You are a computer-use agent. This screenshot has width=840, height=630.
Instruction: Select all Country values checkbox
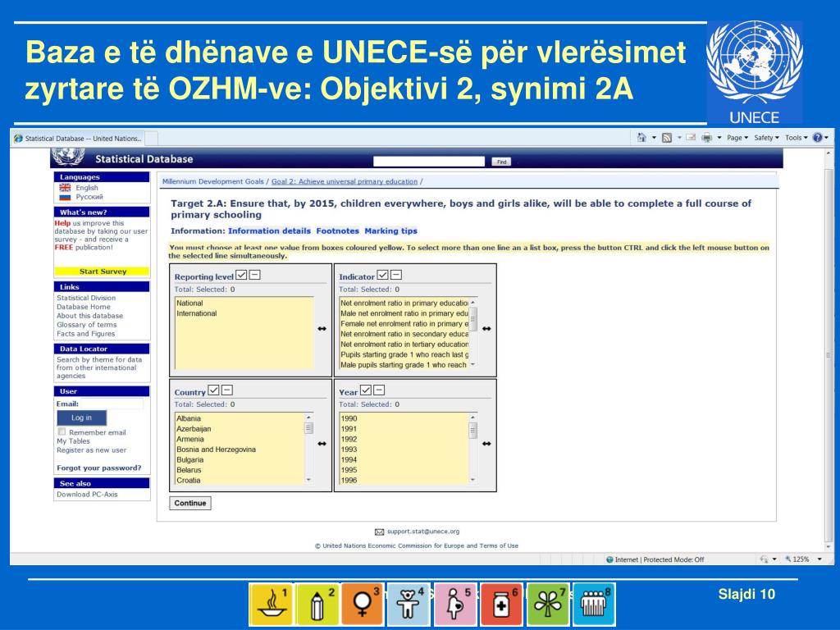point(213,390)
